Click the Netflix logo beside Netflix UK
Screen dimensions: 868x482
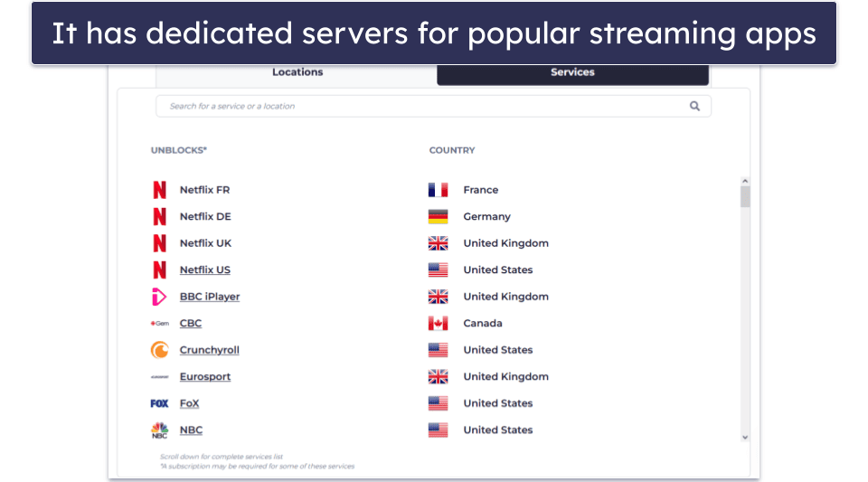click(x=159, y=243)
